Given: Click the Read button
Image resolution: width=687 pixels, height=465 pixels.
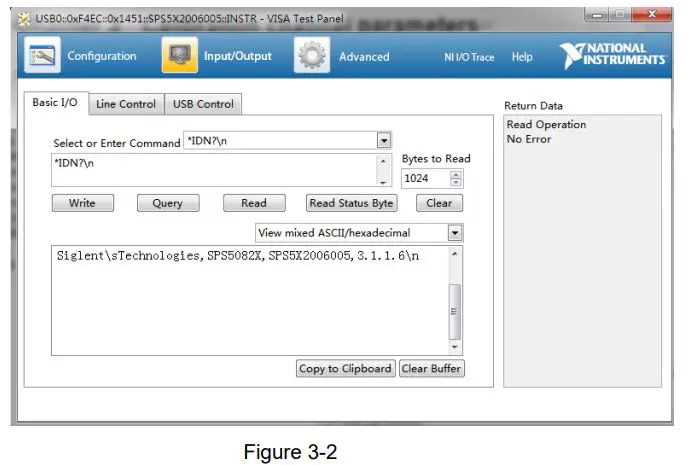Looking at the screenshot, I should pyautogui.click(x=254, y=203).
